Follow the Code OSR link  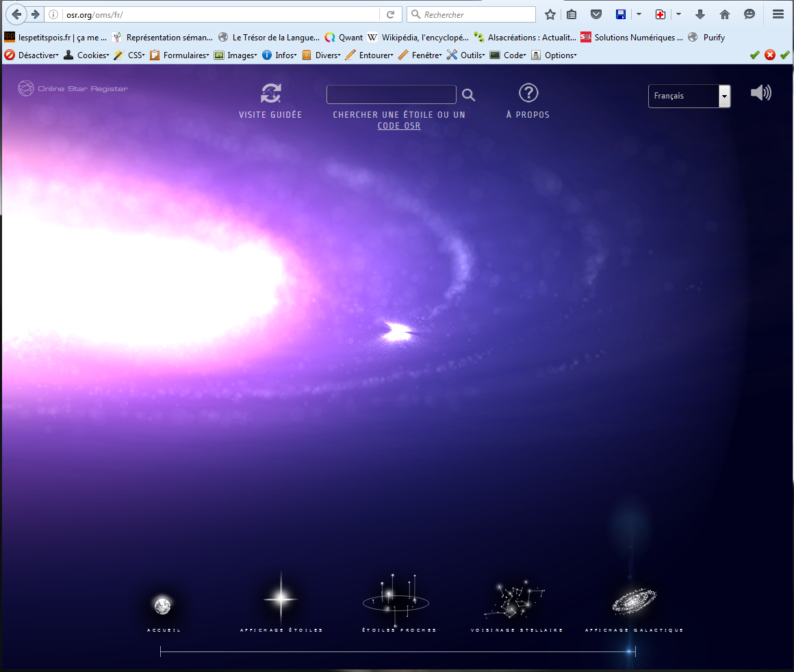point(399,126)
